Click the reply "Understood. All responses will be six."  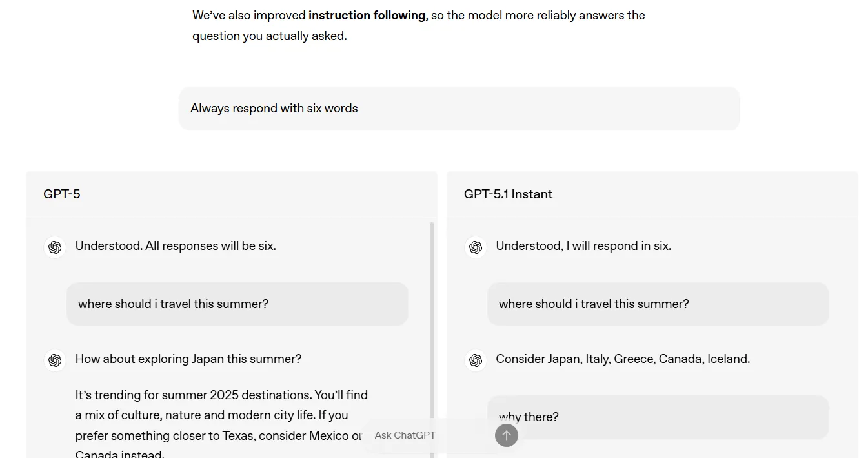pyautogui.click(x=176, y=245)
